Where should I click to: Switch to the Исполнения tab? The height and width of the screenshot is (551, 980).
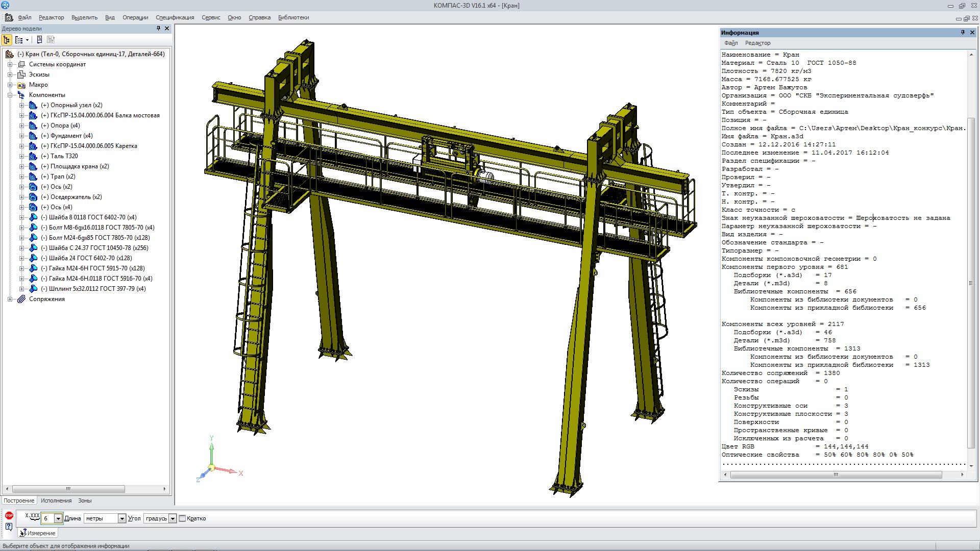[56, 500]
